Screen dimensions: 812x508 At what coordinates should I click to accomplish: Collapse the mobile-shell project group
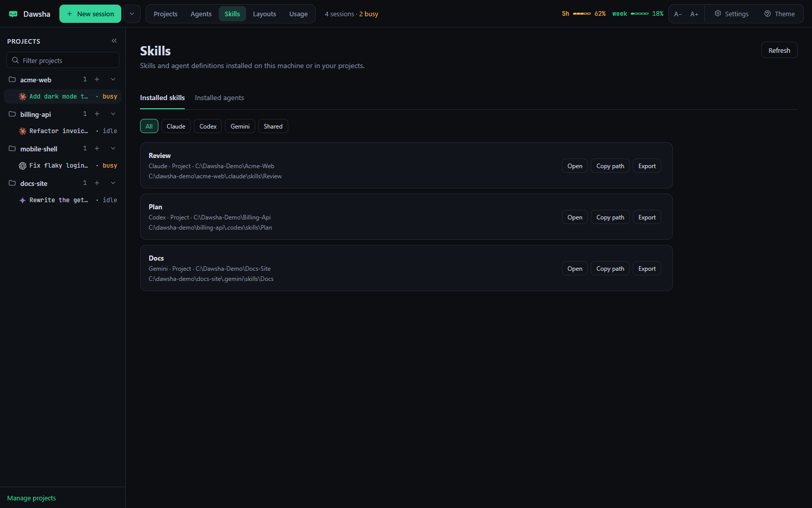[x=113, y=148]
